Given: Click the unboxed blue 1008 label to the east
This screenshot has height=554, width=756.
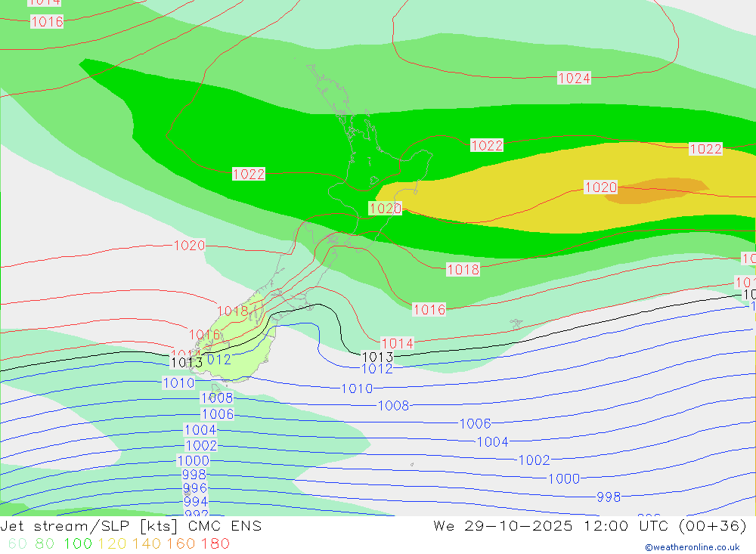Looking at the screenshot, I should point(394,406).
